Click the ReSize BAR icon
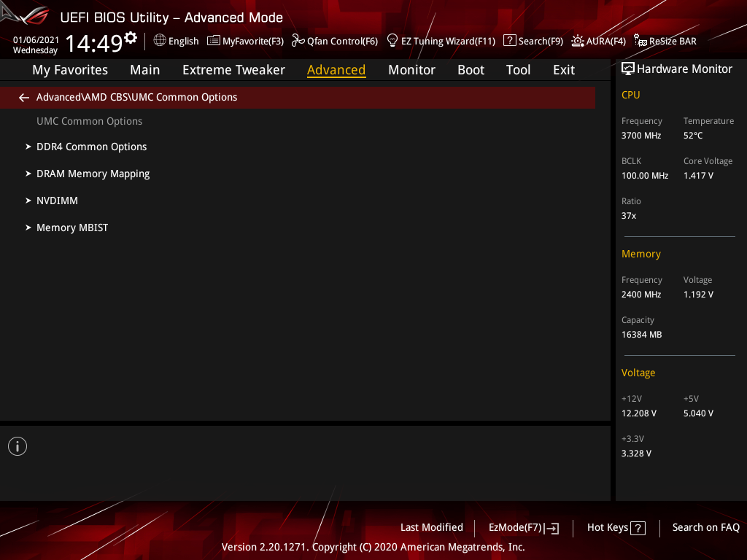Screen dimensions: 747x560 pos(640,41)
